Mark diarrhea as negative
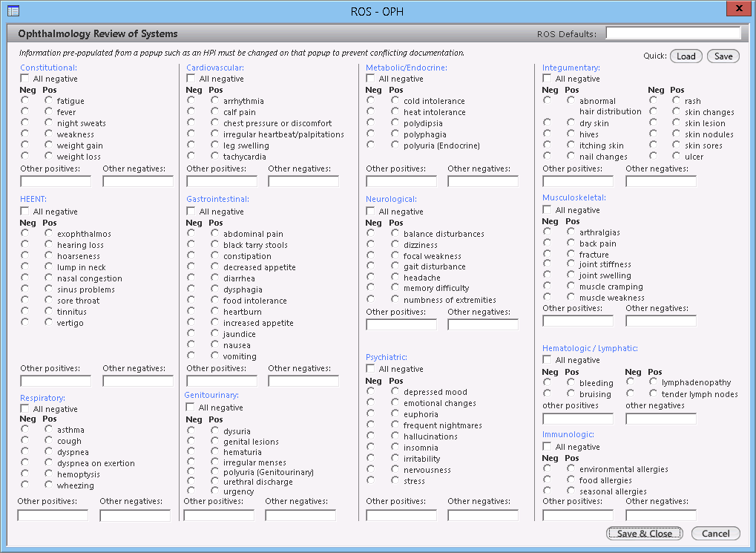 191,278
